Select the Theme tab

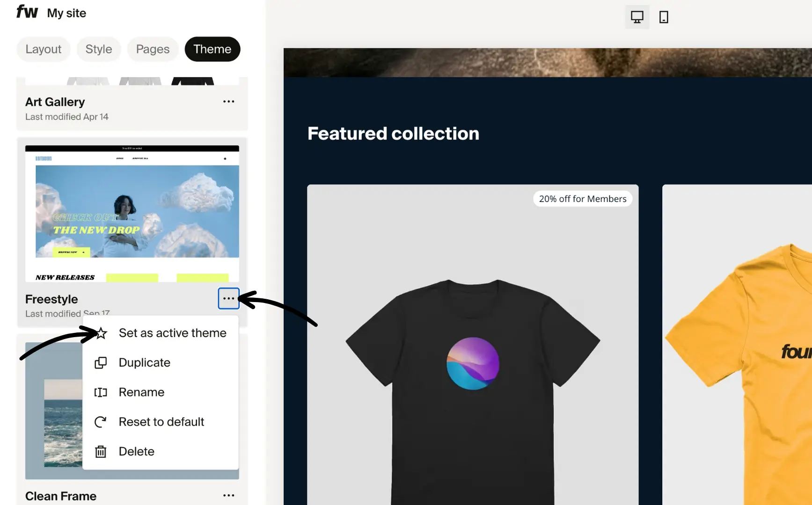pyautogui.click(x=212, y=49)
